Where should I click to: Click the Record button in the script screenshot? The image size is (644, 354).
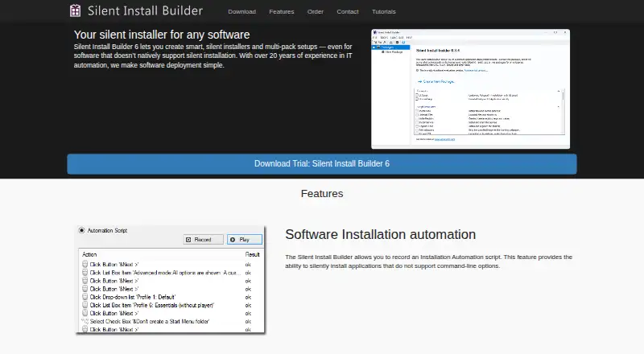pos(204,240)
